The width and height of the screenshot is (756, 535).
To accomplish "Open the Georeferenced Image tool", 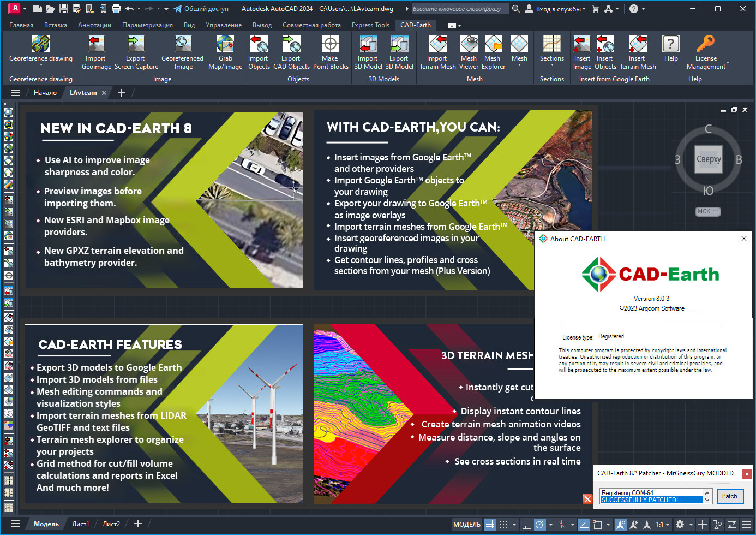I will (183, 52).
